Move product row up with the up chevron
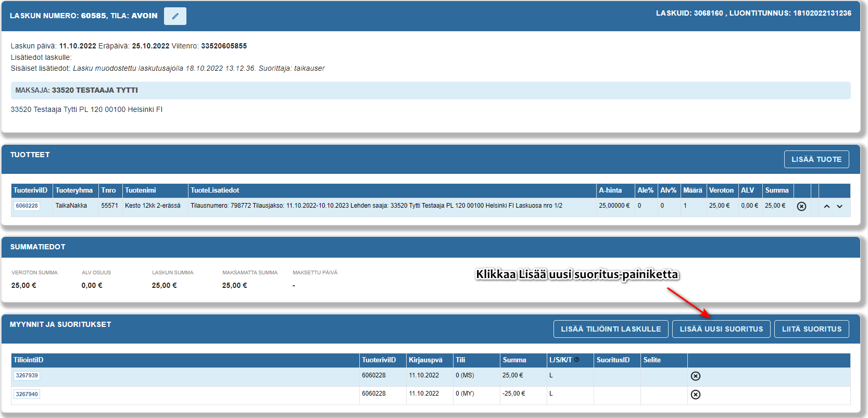The height and width of the screenshot is (418, 868). pos(826,207)
